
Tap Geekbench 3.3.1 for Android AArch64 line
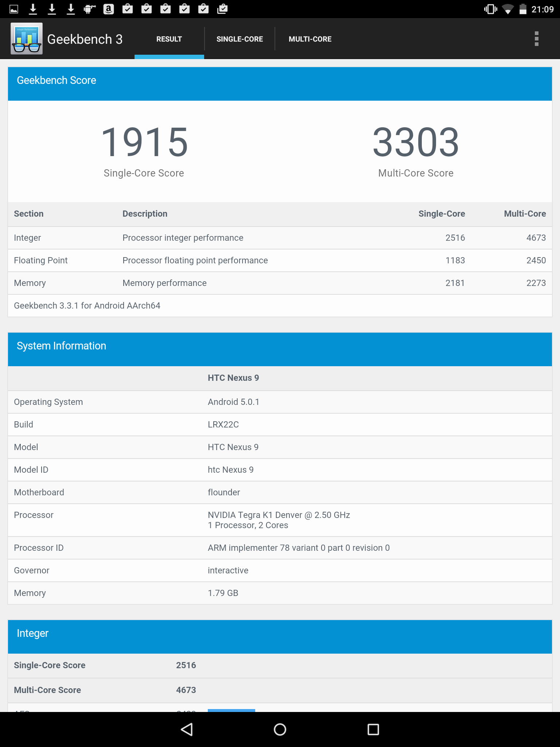pyautogui.click(x=87, y=306)
